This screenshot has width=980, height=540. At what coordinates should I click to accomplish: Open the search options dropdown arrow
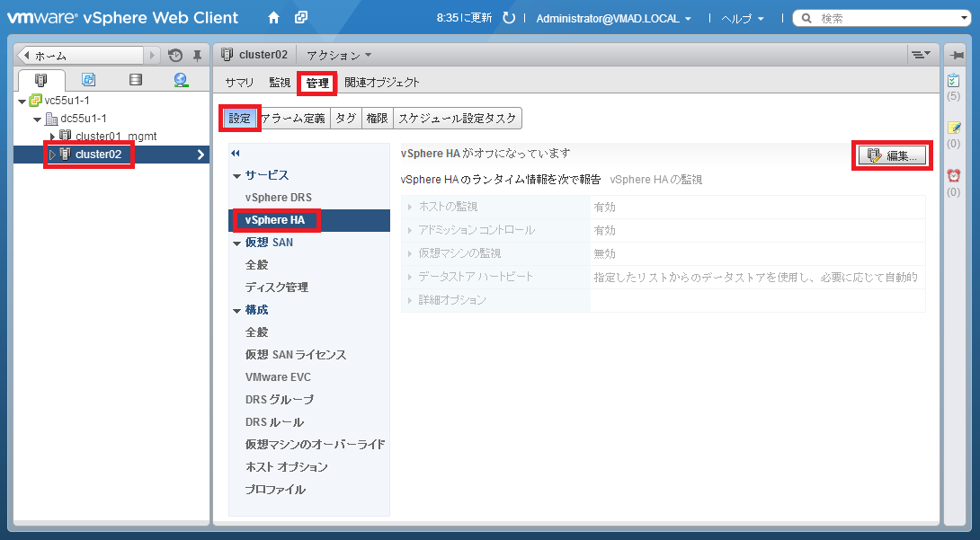[965, 19]
